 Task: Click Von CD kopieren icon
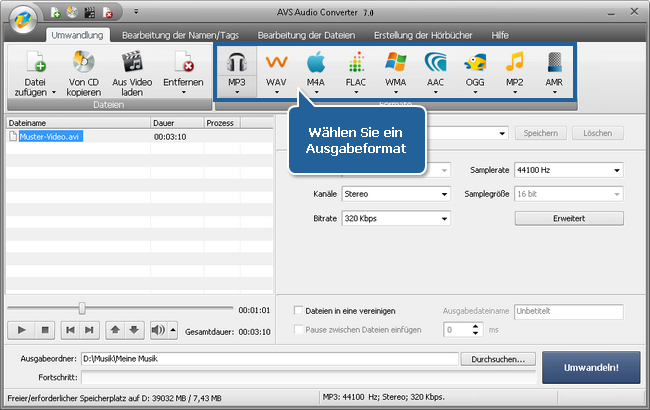tap(84, 62)
